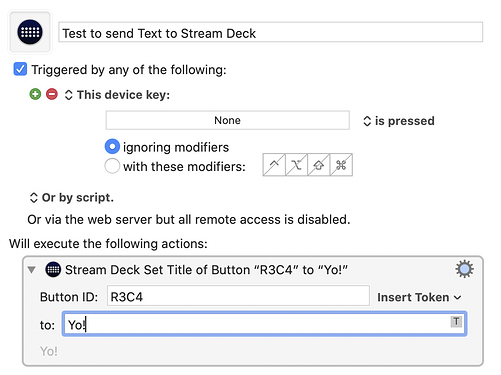The width and height of the screenshot is (501, 375).
Task: Select the 'with these modifiers' radio button
Action: [112, 166]
